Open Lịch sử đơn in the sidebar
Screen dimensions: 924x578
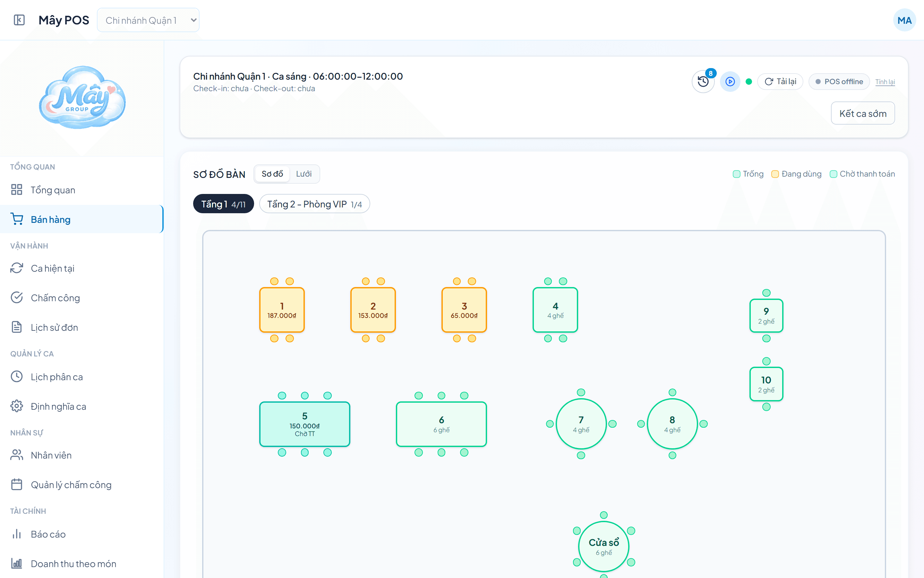82,327
